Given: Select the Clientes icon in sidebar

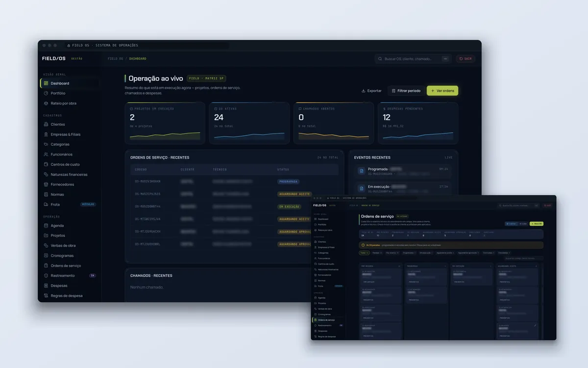Looking at the screenshot, I should tap(46, 124).
